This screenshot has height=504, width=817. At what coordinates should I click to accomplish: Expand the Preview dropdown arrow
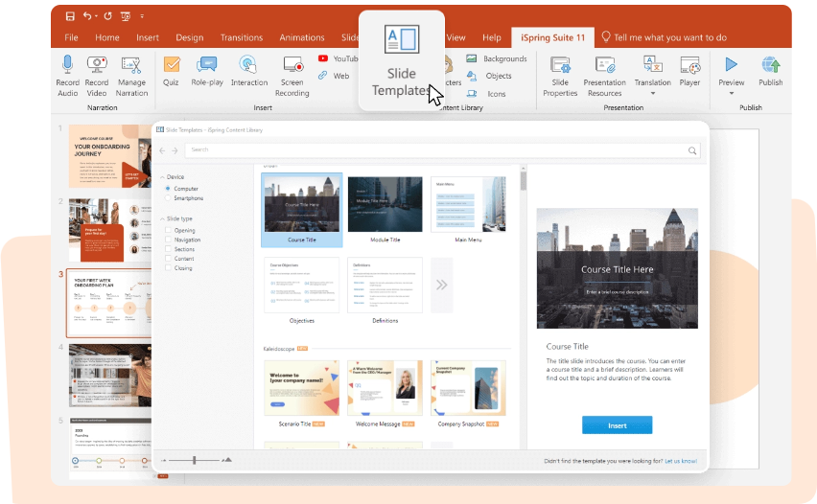(731, 93)
